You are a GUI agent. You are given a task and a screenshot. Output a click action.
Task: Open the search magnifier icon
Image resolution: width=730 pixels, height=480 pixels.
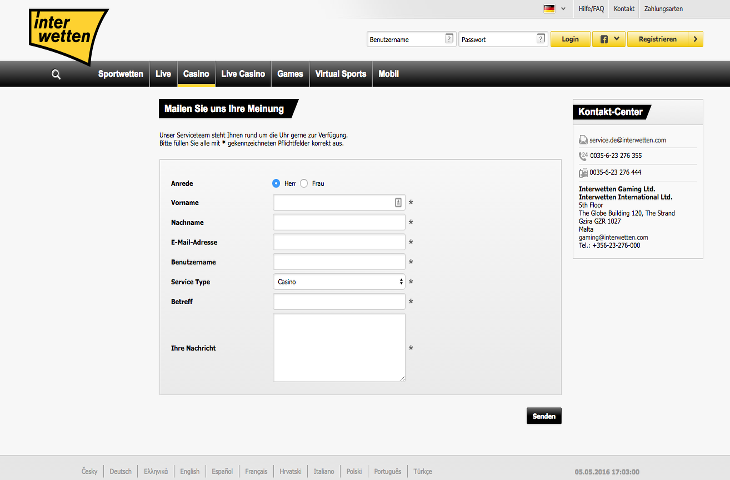coord(56,74)
